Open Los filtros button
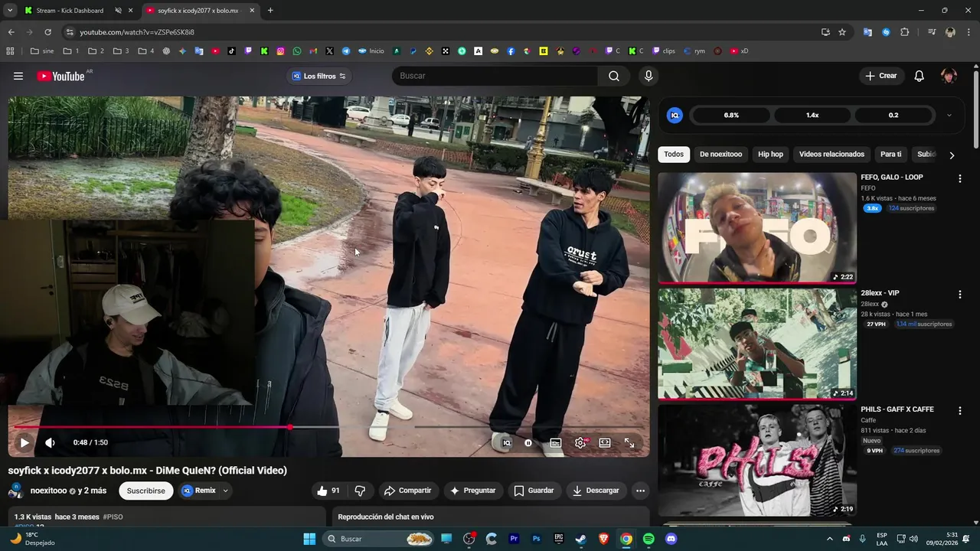Screen dimensions: 980x551 318,76
